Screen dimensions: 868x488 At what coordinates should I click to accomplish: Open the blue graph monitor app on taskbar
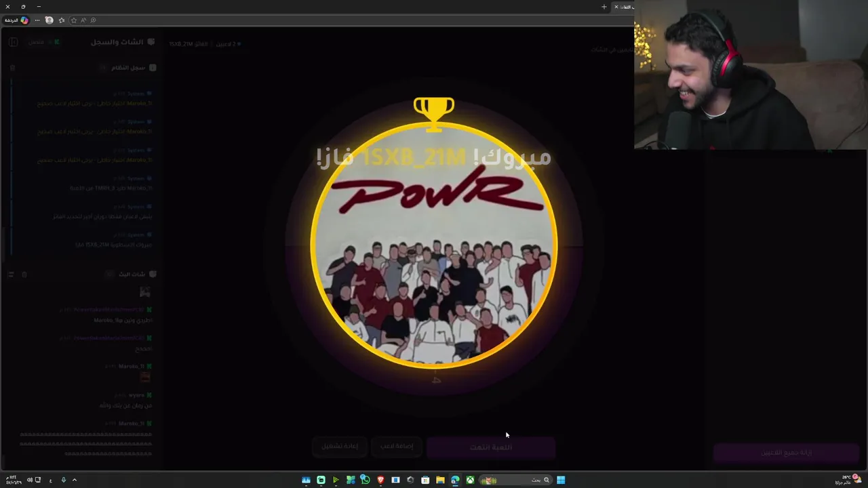(306, 480)
